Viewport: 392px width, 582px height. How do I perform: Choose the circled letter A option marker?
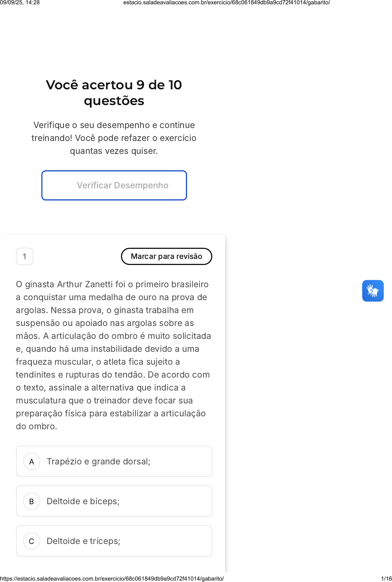(32, 462)
